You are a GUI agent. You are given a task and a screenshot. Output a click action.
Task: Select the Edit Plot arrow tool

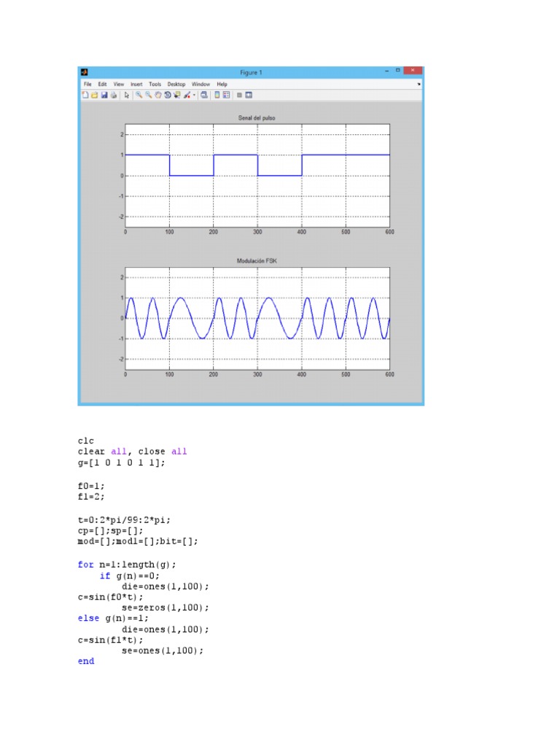[127, 95]
